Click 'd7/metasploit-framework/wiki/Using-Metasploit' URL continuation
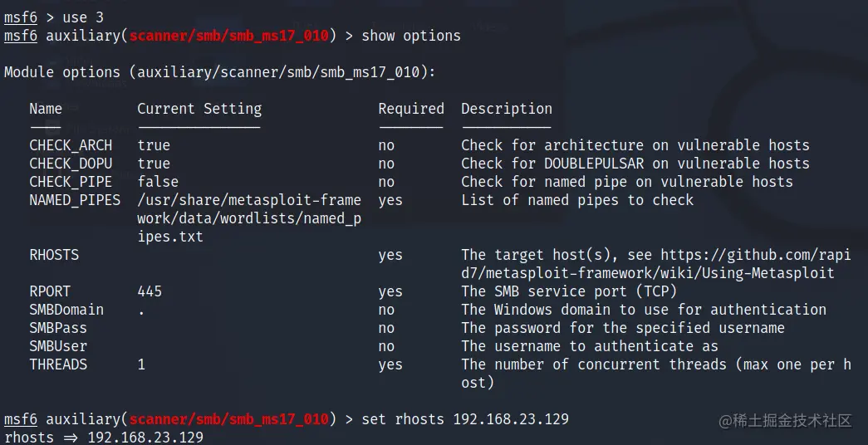Screen dimensions: 868x445 648,273
